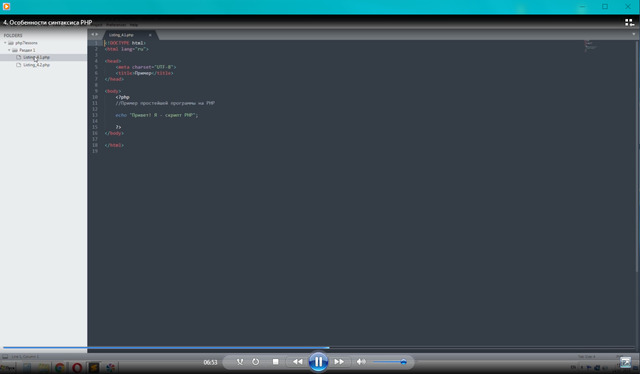Viewport: 640px width, 374px height.
Task: Mute the player sound
Action: pyautogui.click(x=361, y=362)
